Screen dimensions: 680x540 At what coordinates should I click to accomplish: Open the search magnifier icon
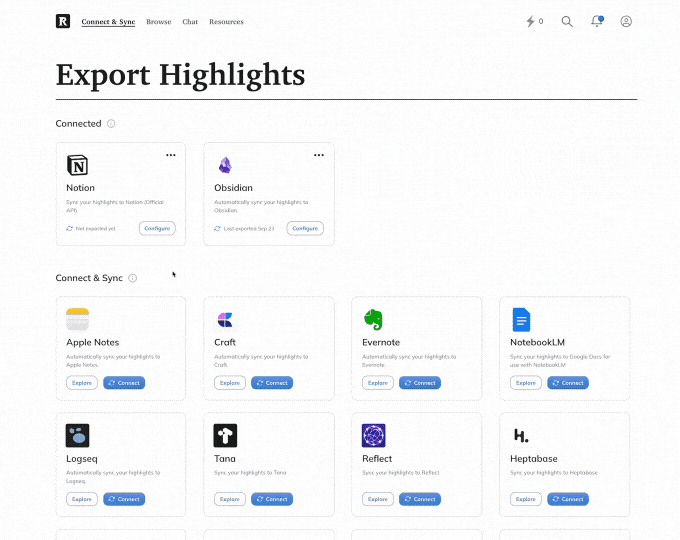567,21
